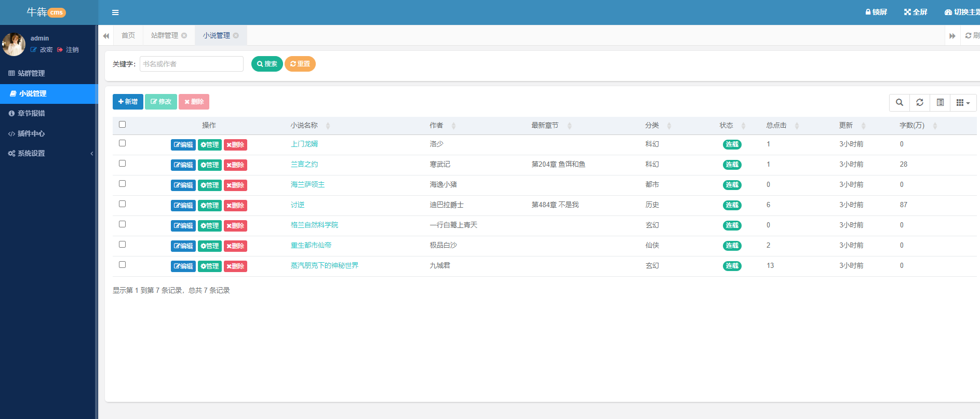Open 章节报错 in the sidebar
Image resolution: width=980 pixels, height=419 pixels.
(x=31, y=113)
